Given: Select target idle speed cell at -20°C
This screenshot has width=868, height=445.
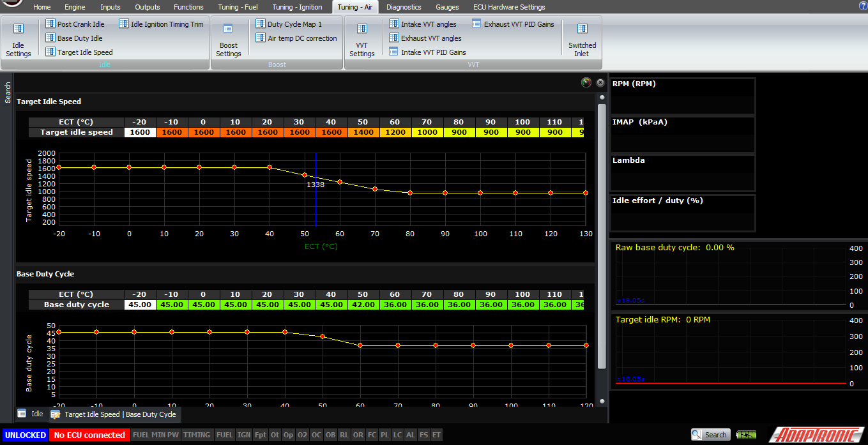Looking at the screenshot, I should point(140,132).
